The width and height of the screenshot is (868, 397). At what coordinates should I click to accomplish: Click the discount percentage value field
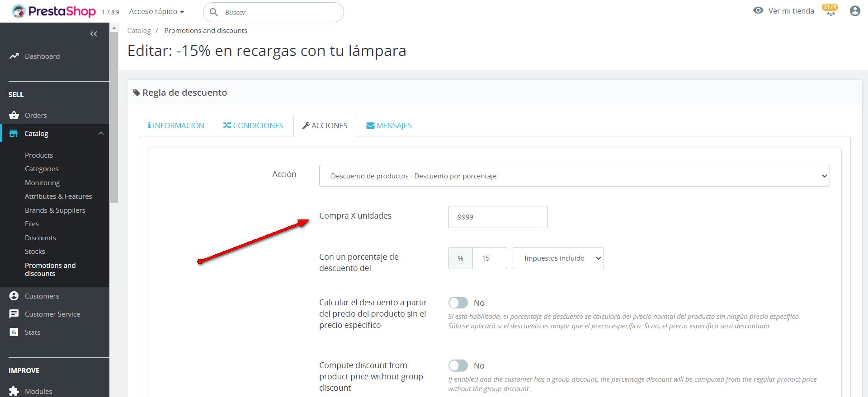point(490,258)
